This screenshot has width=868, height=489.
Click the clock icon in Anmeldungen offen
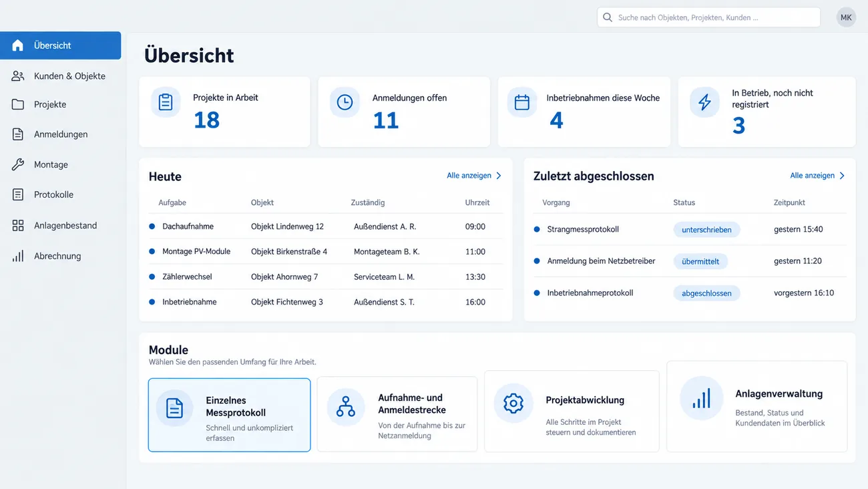(x=345, y=102)
